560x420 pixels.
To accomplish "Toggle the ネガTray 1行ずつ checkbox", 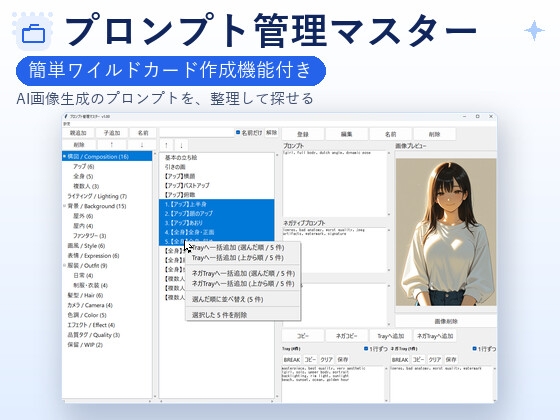I will click(x=475, y=349).
